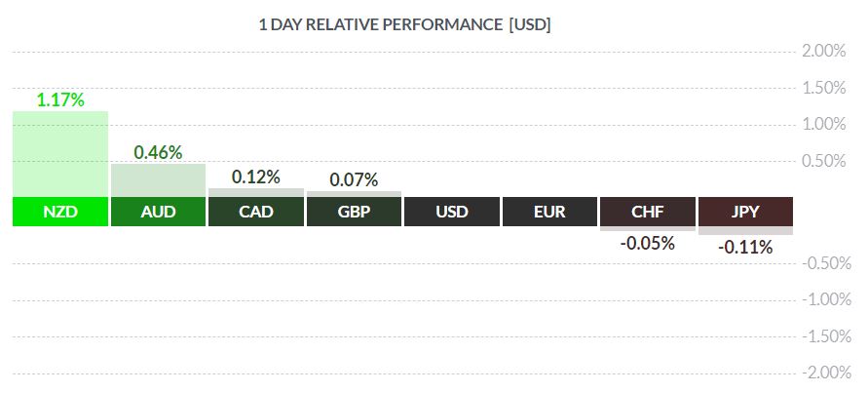Select the GBP currency box
This screenshot has height=393, width=868.
pyautogui.click(x=355, y=212)
